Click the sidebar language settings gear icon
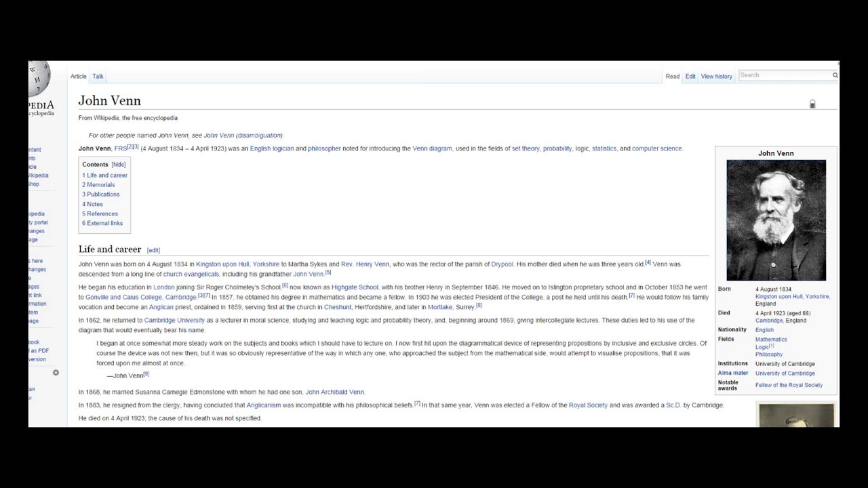 click(x=56, y=373)
